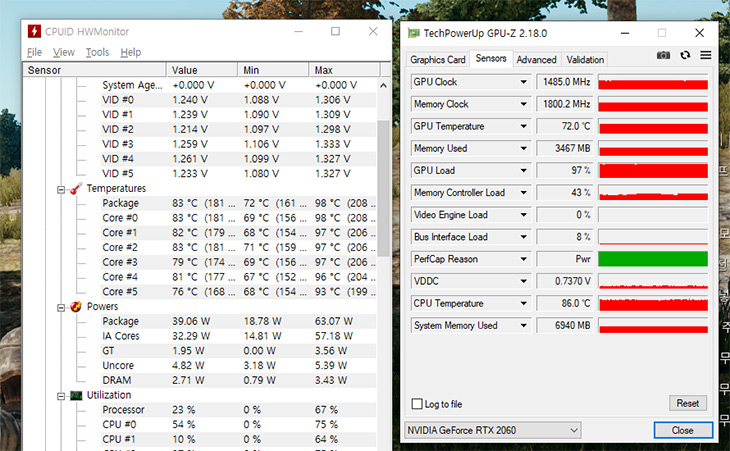Switch to the Advanced tab
The height and width of the screenshot is (451, 730).
point(536,60)
